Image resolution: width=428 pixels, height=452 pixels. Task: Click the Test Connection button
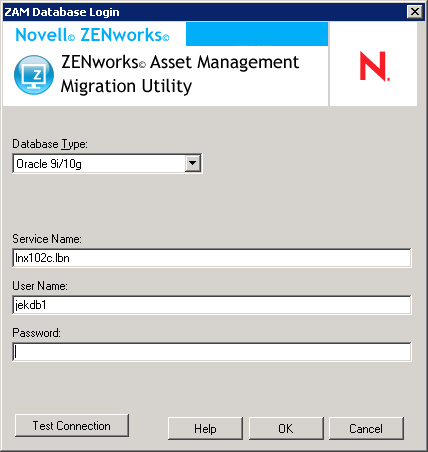(x=72, y=426)
